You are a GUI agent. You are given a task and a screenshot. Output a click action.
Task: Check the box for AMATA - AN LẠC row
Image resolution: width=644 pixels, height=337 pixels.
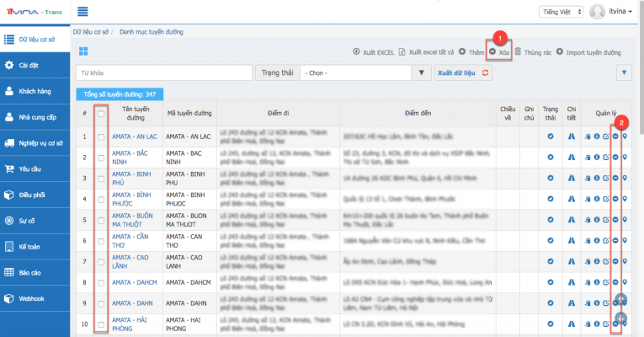(101, 136)
